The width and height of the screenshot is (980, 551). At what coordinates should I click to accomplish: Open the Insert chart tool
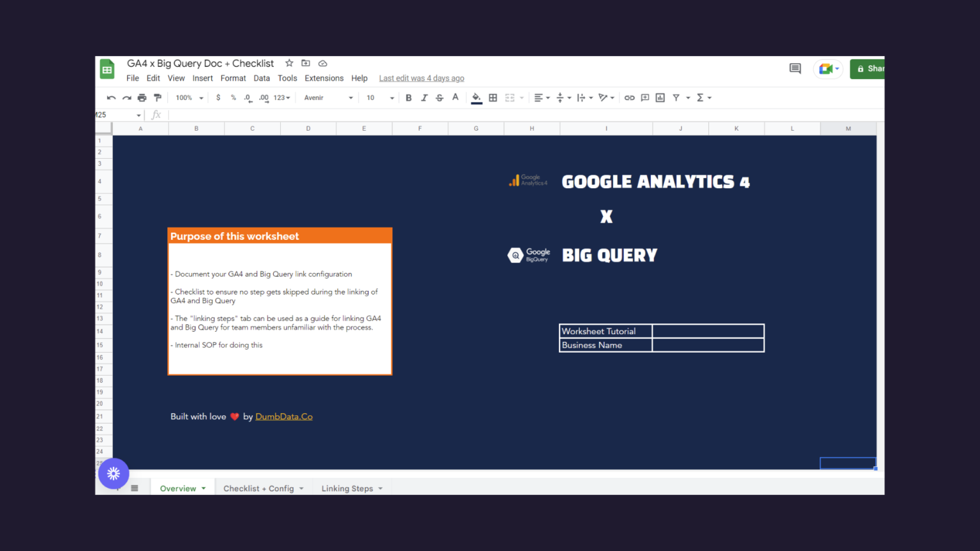[x=660, y=97]
